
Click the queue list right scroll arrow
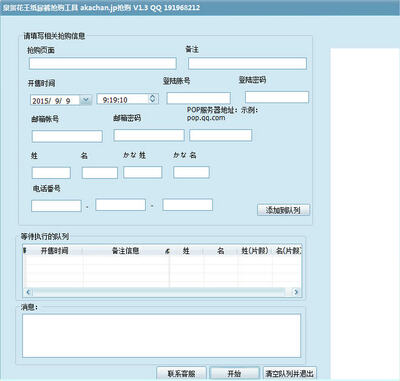pos(296,292)
